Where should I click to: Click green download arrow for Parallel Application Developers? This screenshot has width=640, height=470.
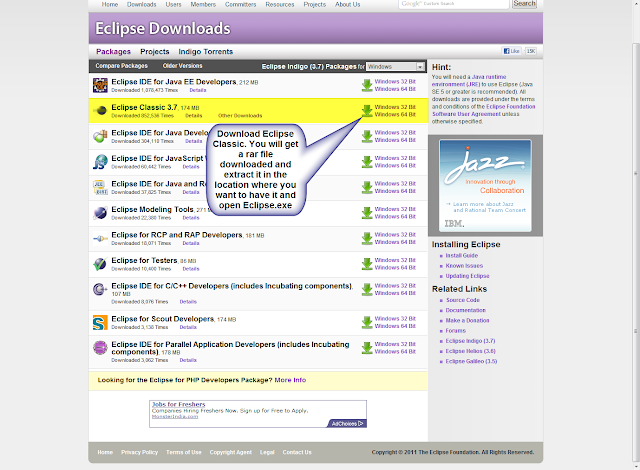(367, 348)
